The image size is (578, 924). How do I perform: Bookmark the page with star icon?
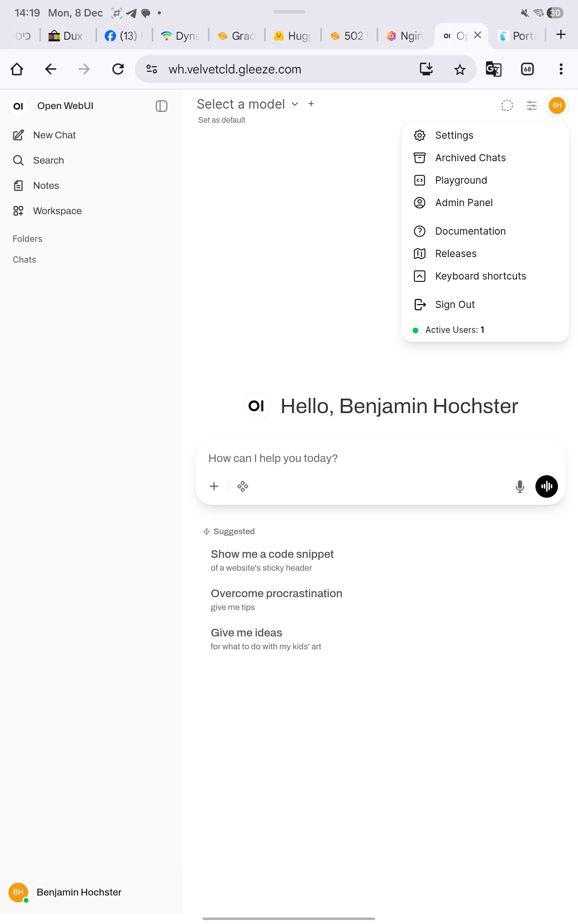[460, 69]
